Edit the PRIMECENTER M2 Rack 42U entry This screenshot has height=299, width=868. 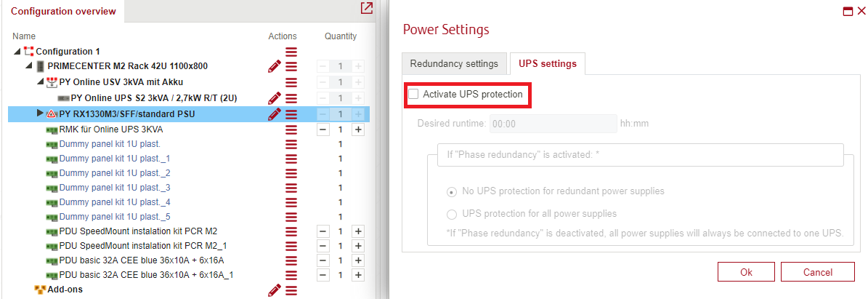pos(274,67)
